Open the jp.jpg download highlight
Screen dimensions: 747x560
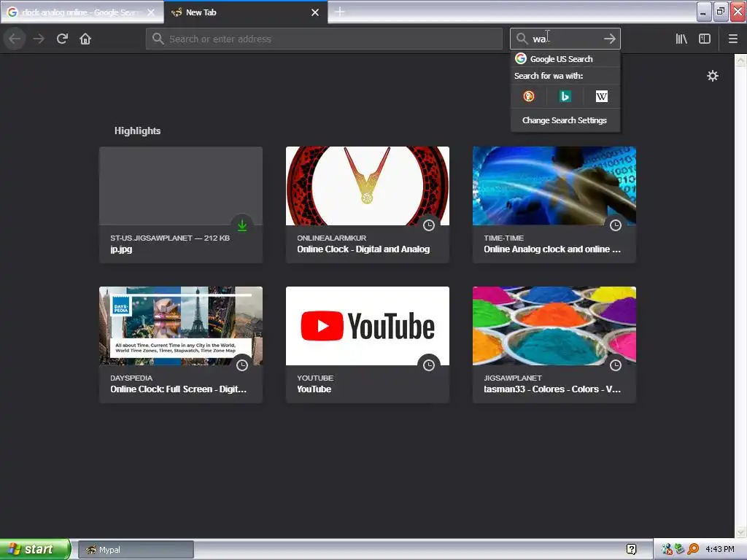181,205
